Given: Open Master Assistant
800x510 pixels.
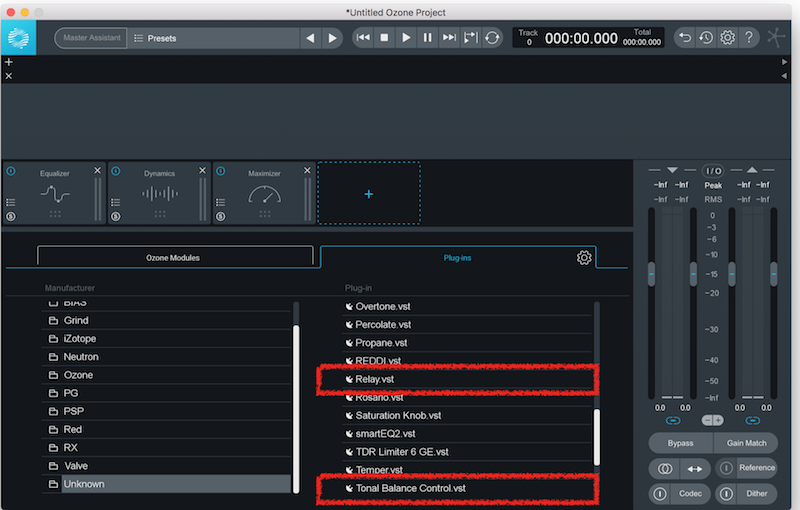Looking at the screenshot, I should 91,38.
